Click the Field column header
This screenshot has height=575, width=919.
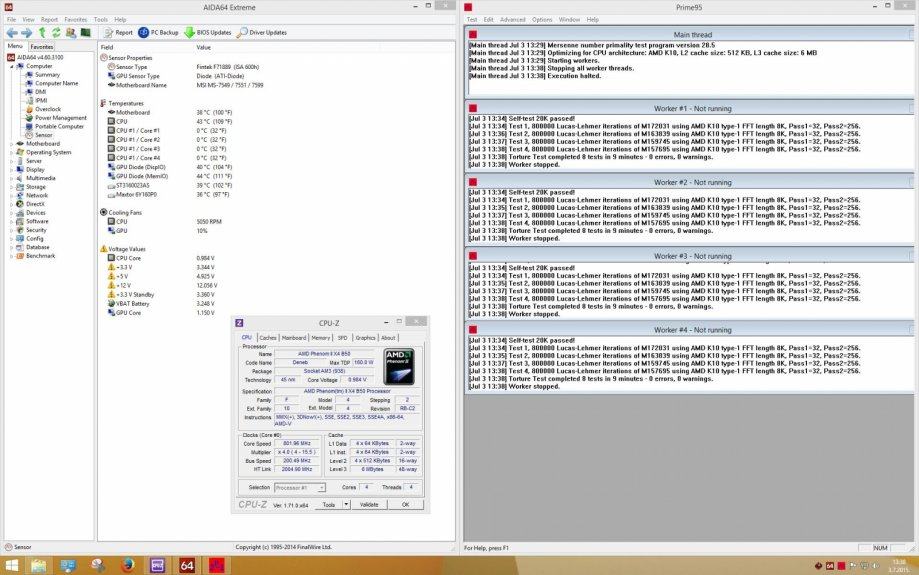pyautogui.click(x=107, y=47)
